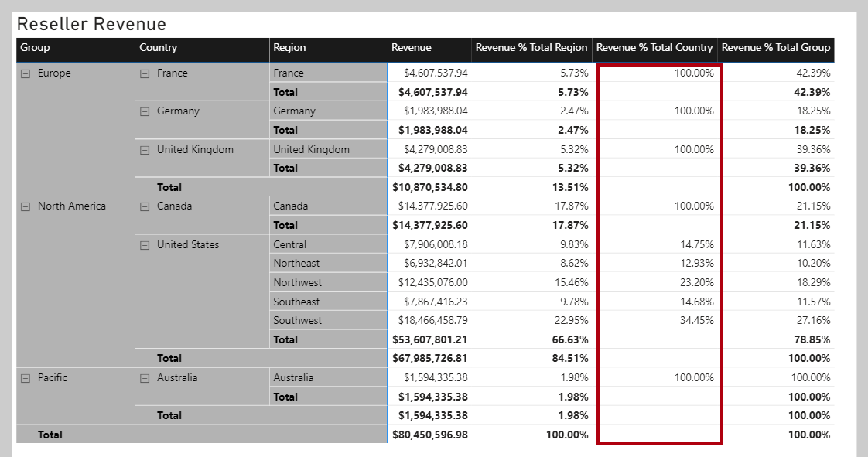Collapse the United Kingdom country row
The width and height of the screenshot is (868, 457).
(x=145, y=150)
